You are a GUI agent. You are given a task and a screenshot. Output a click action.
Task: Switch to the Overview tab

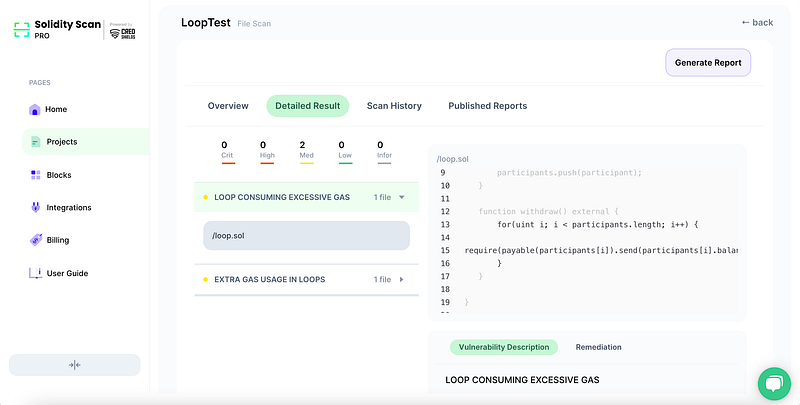(228, 106)
